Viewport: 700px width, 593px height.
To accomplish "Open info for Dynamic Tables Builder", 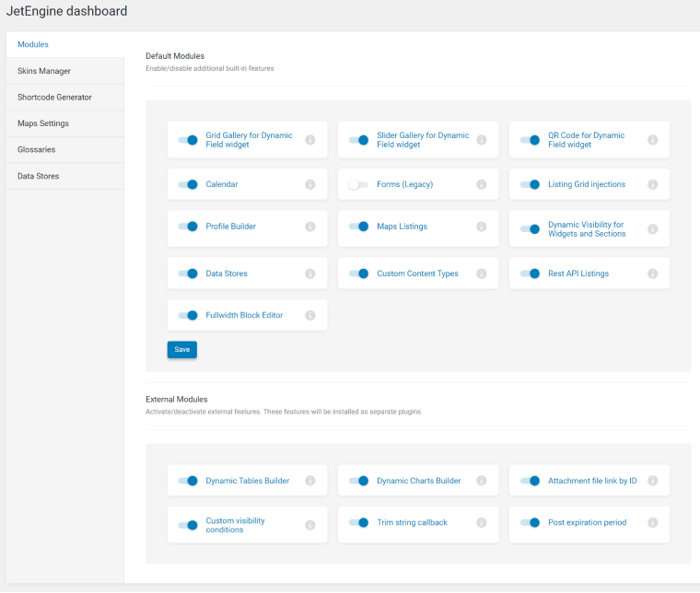I will click(x=310, y=481).
